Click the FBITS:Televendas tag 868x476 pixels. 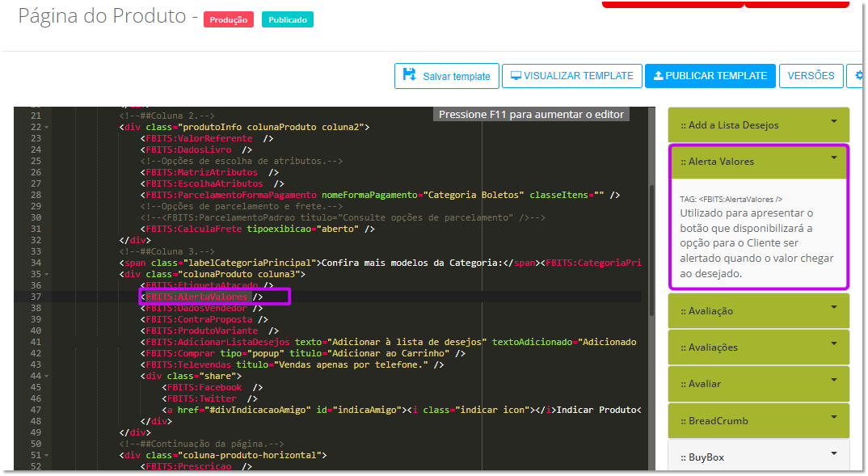[189, 364]
